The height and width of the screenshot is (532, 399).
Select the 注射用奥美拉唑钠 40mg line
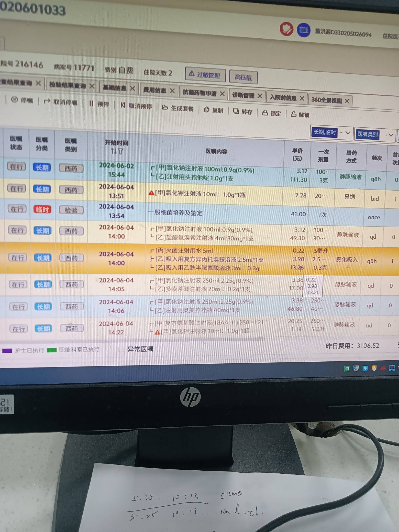click(197, 310)
